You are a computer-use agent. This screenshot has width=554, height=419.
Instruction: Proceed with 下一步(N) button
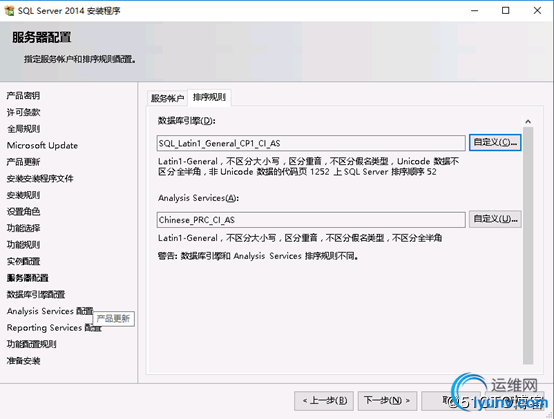point(387,401)
